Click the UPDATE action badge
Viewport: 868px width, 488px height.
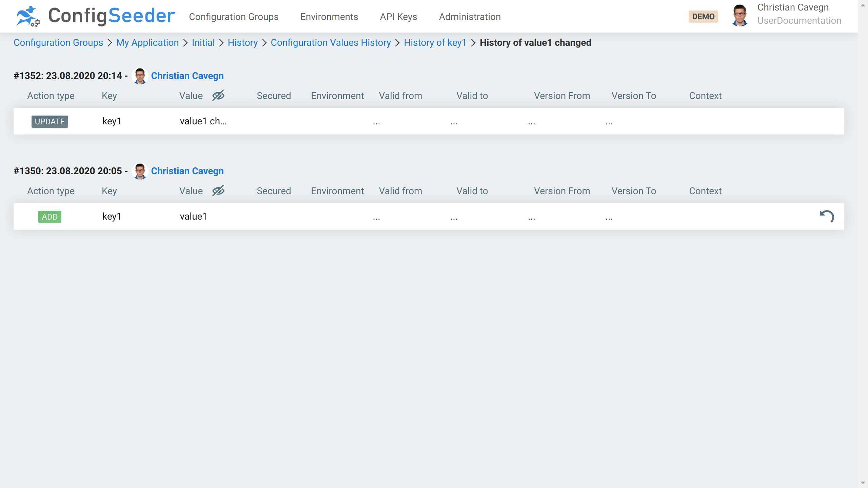pyautogui.click(x=50, y=121)
